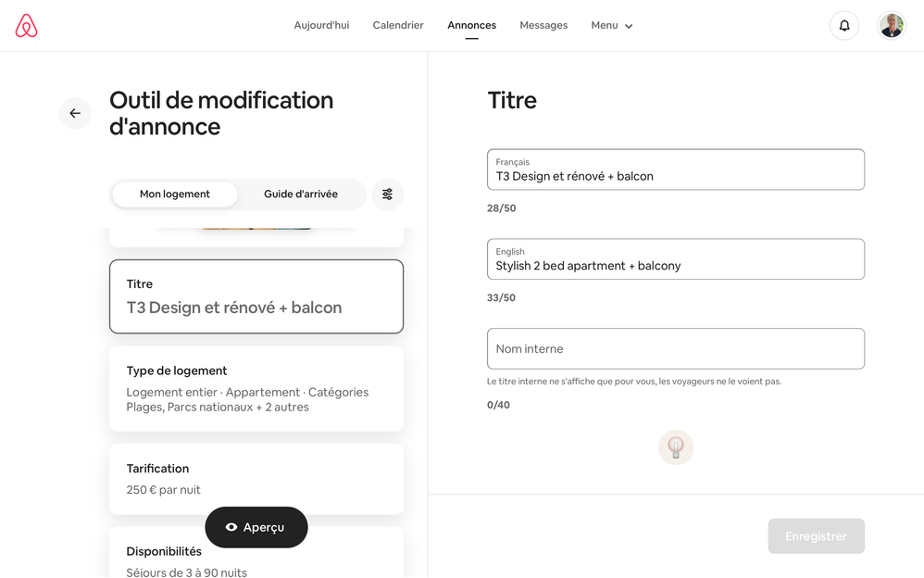Open the Tarification card
Viewport: 924px width, 578px height.
256,479
